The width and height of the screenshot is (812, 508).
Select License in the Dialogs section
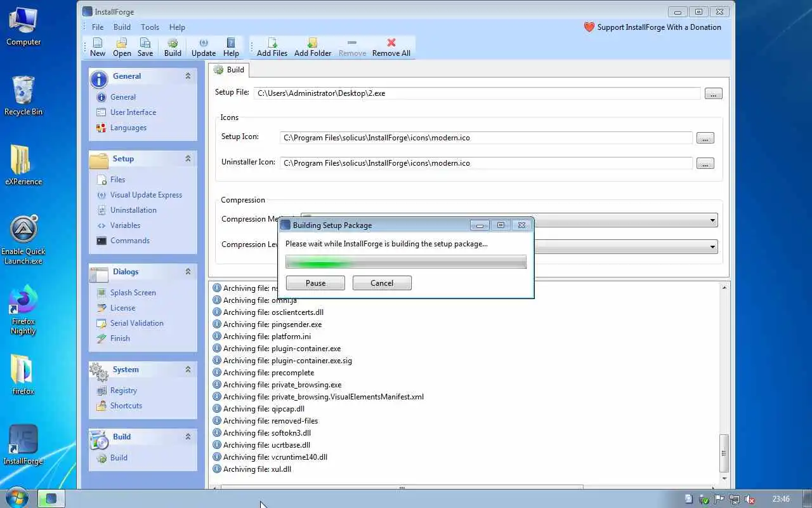click(x=122, y=308)
